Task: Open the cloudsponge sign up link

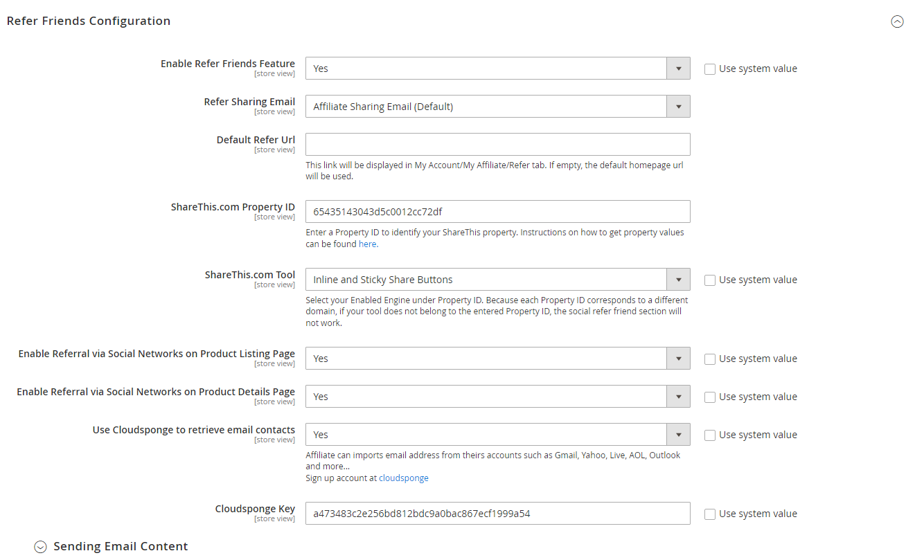Action: pos(403,478)
